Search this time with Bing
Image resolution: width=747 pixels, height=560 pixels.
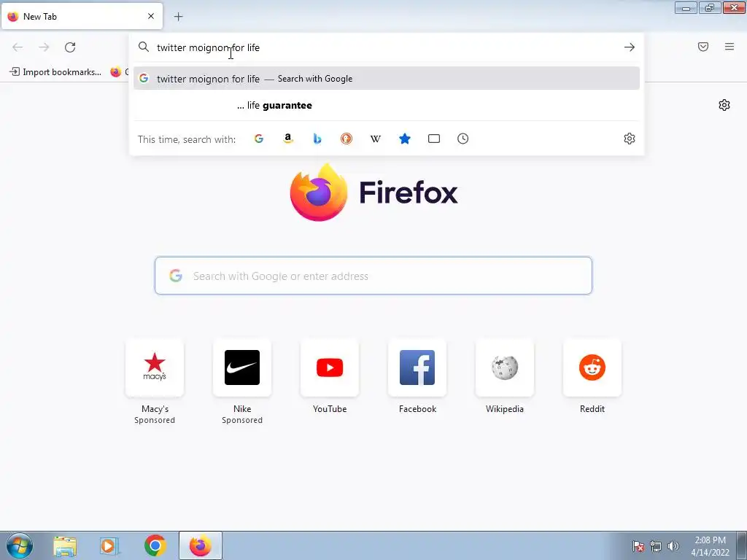coord(317,139)
